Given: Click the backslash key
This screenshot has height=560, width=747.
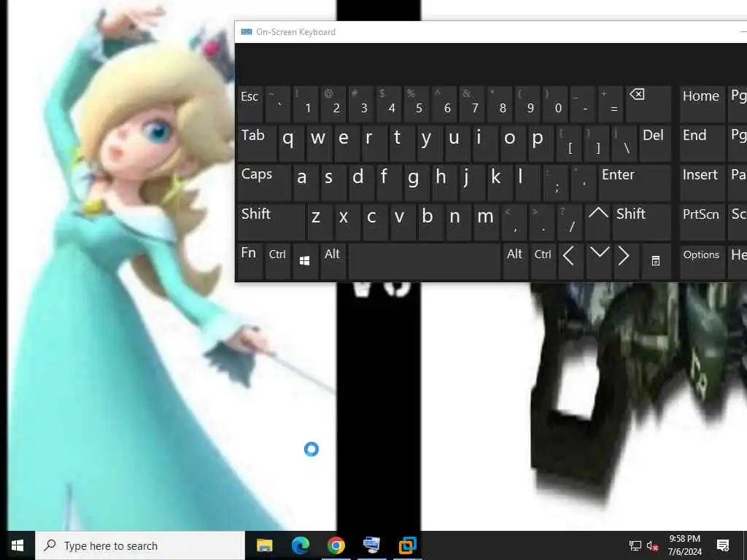Looking at the screenshot, I should click(624, 143).
